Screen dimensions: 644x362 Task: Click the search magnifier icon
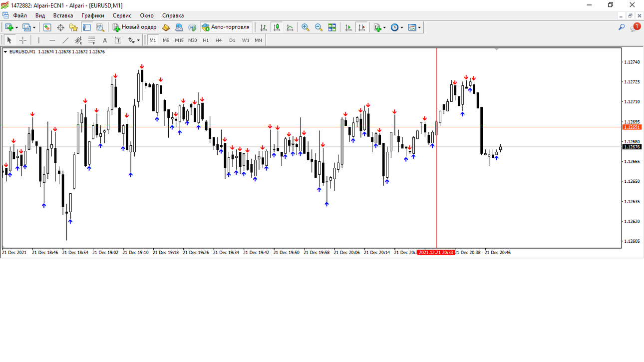pos(622,27)
